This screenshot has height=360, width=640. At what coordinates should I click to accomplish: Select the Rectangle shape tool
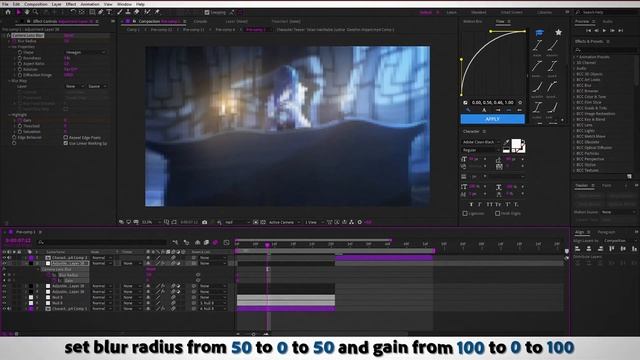point(92,12)
